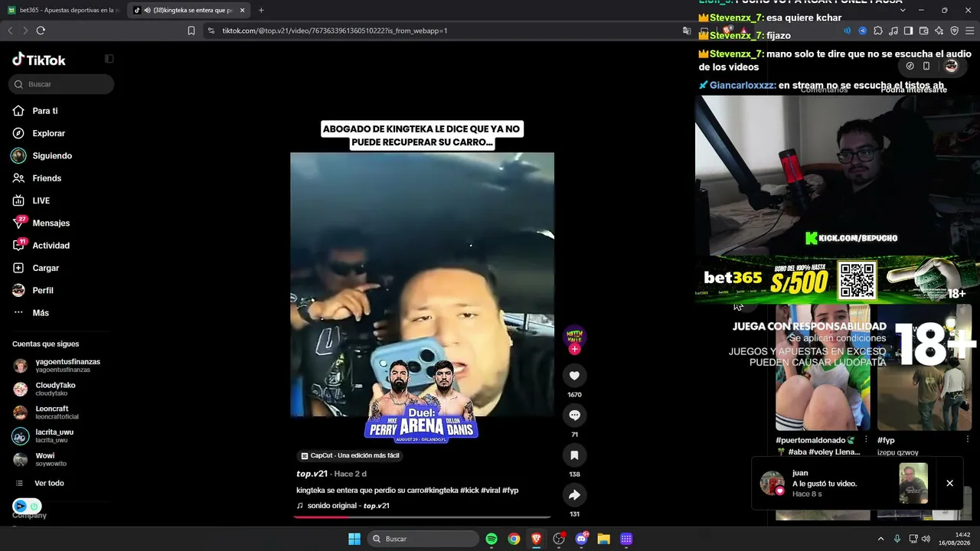This screenshot has width=980, height=551.
Task: Open Explorar in TikTok sidebar
Action: tap(39, 133)
